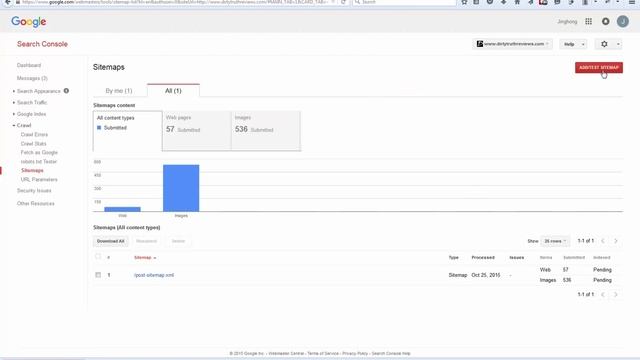
Task: Click the blue Submitted legend swatch
Action: coord(99,128)
